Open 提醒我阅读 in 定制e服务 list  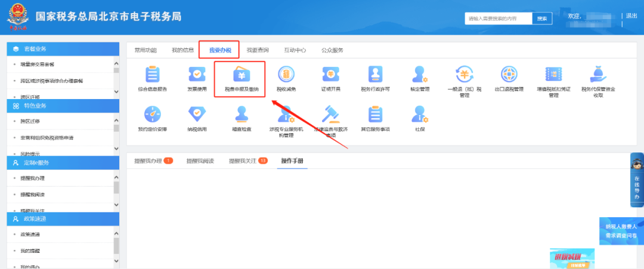[32, 194]
